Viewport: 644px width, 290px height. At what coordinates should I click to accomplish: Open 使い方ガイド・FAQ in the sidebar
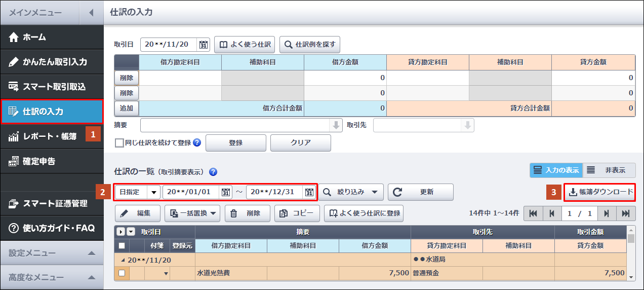click(52, 228)
